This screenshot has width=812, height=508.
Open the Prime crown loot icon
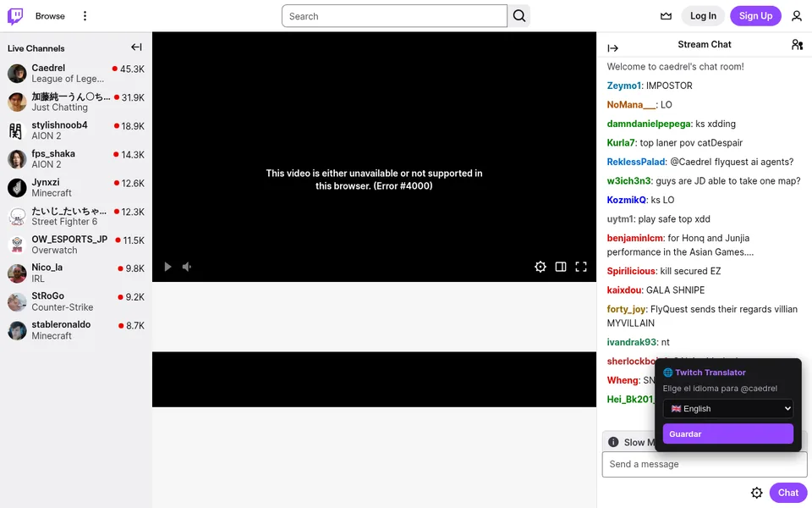666,16
